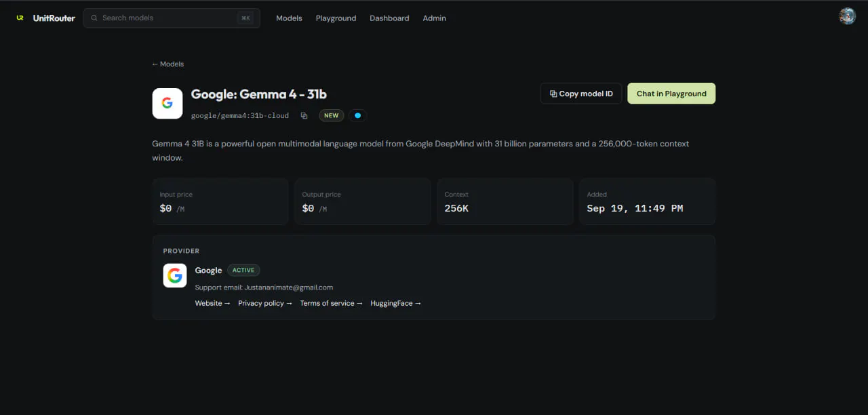Open the Terms of service link
Screen dimensions: 868x415
331,303
